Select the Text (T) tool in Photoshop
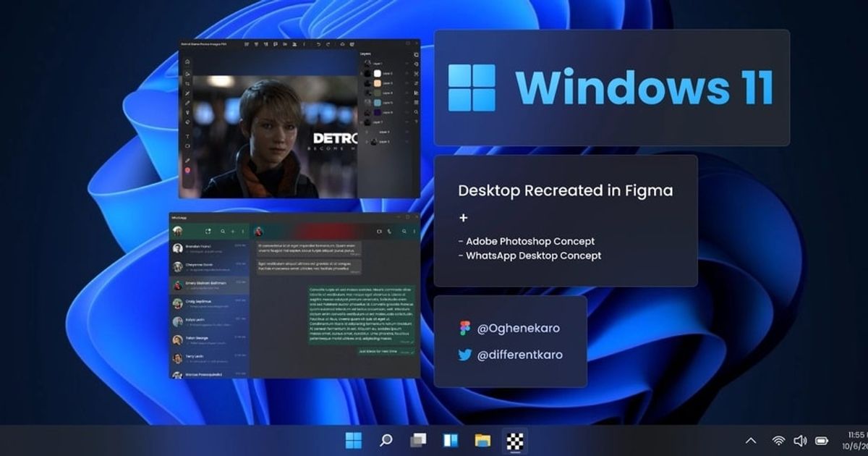Screen dimensions: 868x456 click(187, 136)
